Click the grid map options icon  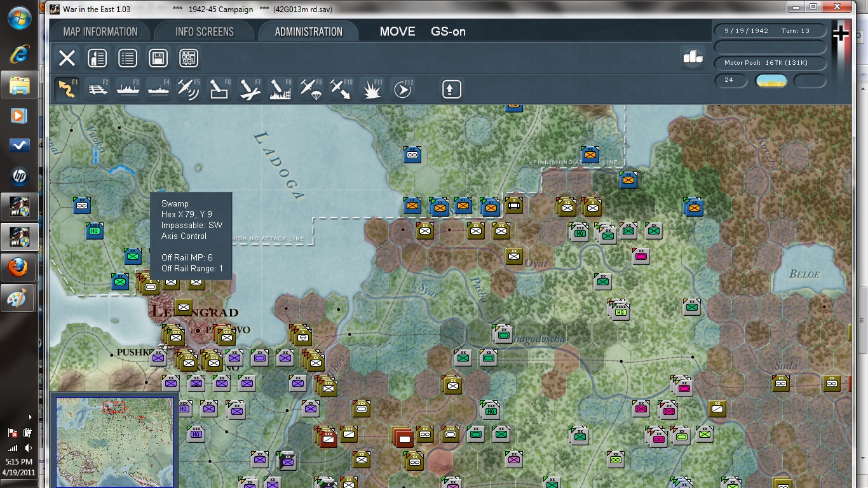pyautogui.click(x=189, y=58)
